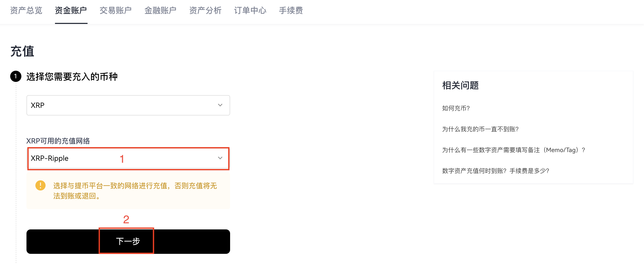This screenshot has height=264, width=644.
Task: Click the 相关问题 panel heading
Action: tap(460, 85)
